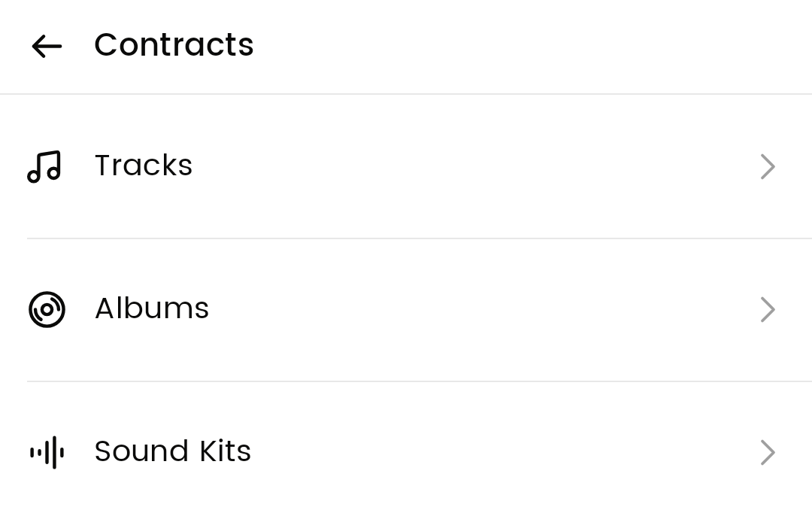812x507 pixels.
Task: Select the Sound Kits label text
Action: 173,451
